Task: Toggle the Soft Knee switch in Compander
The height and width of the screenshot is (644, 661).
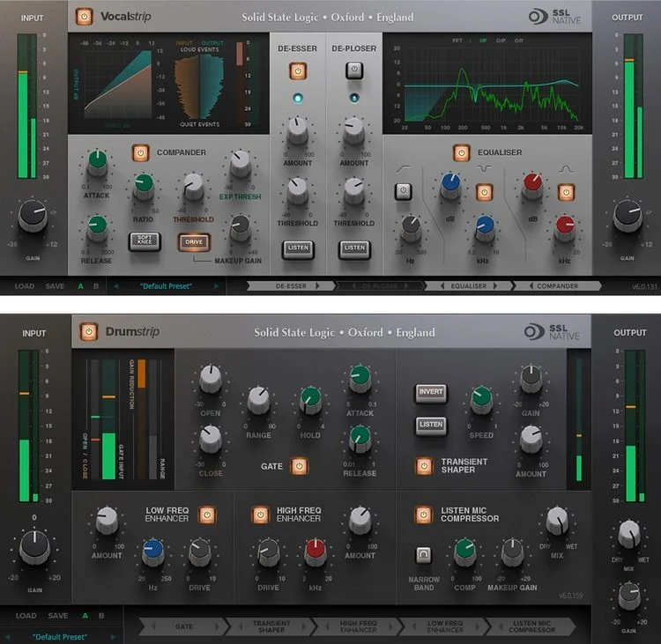Action: [x=144, y=241]
